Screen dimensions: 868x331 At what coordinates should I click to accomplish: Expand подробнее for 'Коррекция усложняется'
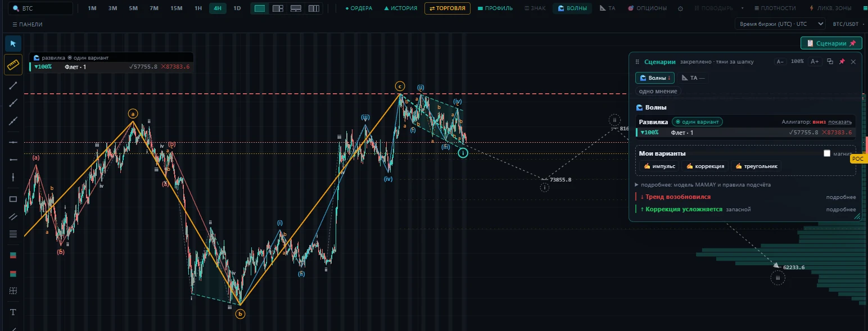(841, 210)
